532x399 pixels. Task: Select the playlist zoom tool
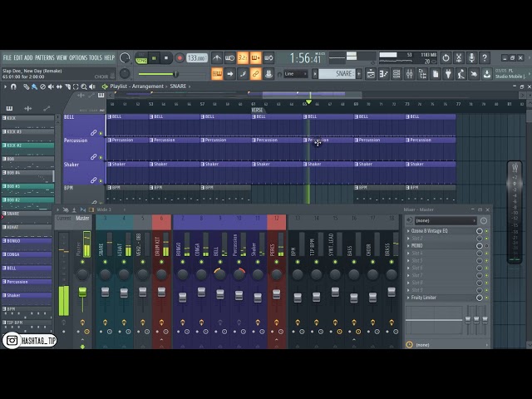pyautogui.click(x=84, y=86)
